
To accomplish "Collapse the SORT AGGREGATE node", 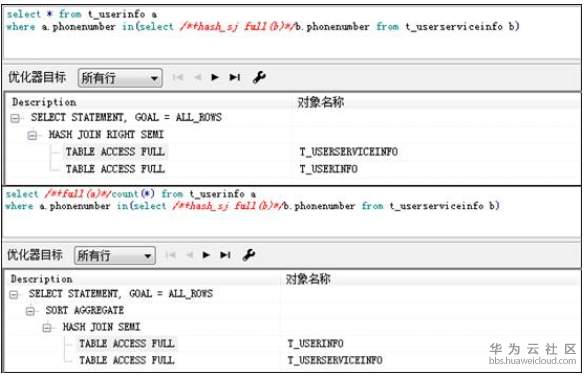I will 30,311.
